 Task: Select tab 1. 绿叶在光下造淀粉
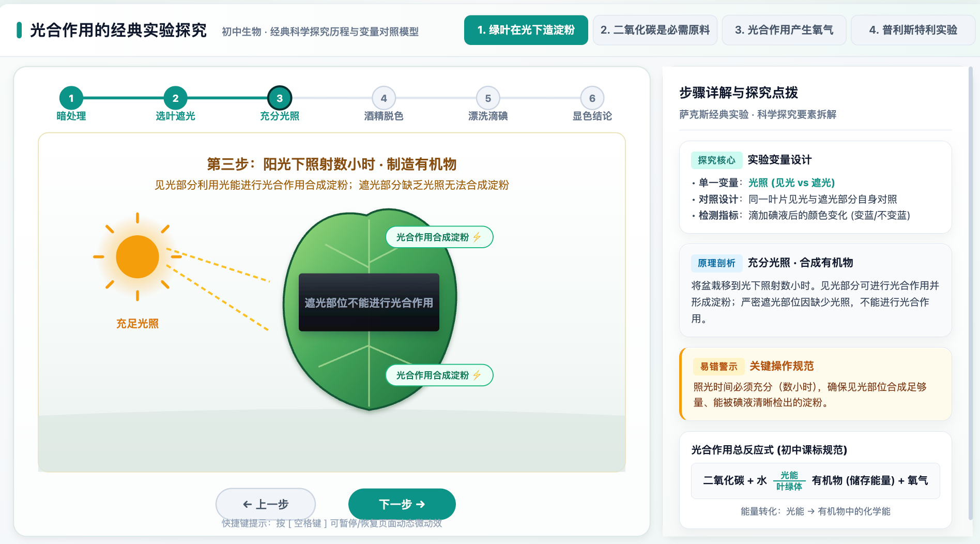[526, 30]
